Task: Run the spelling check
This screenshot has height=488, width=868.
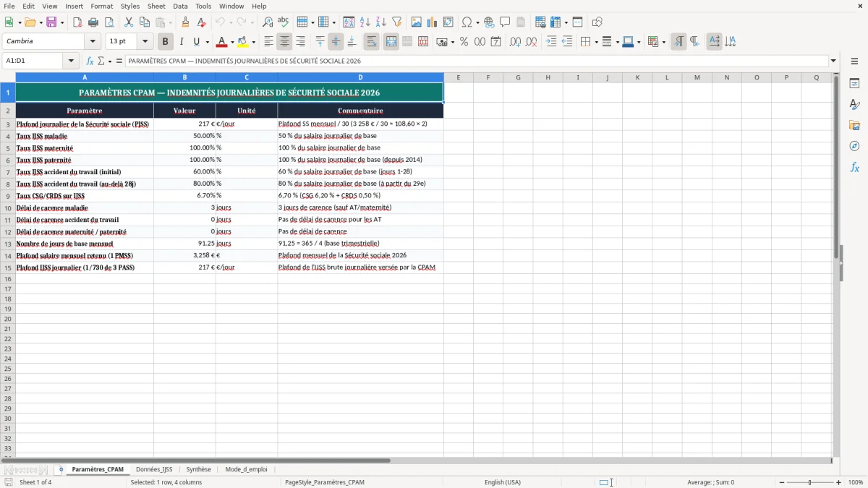Action: (x=284, y=22)
